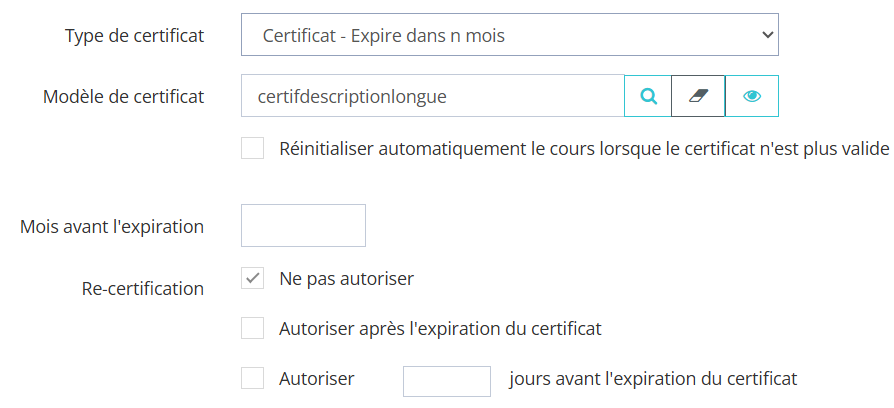The width and height of the screenshot is (894, 408).
Task: Tick the Réinitialiser automatiquement le cours checkbox
Action: 253,149
